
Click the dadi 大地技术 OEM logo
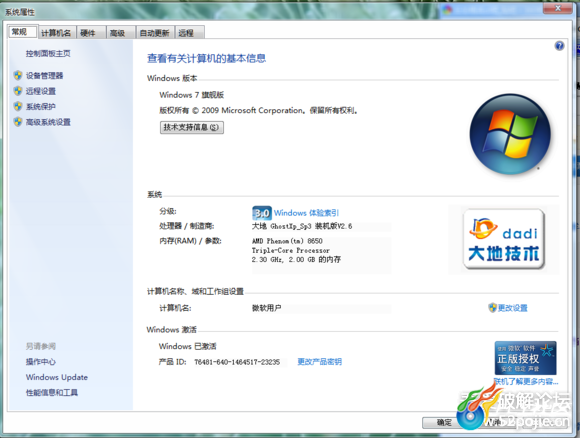pos(504,239)
